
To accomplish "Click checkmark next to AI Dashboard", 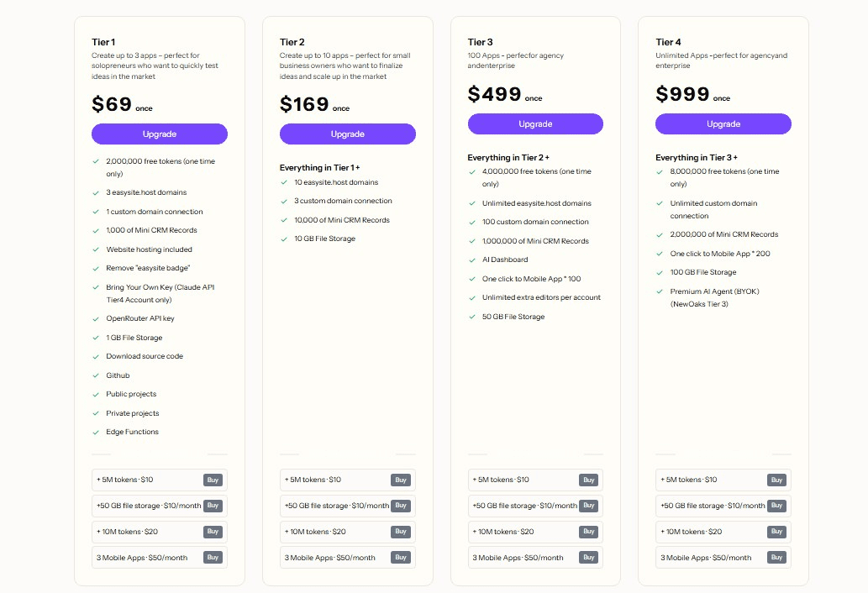I will coord(472,260).
